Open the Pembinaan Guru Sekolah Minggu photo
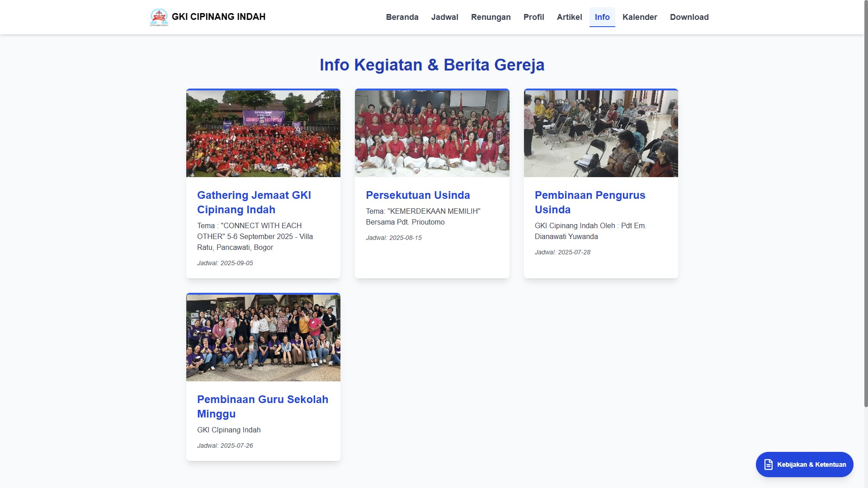 click(x=263, y=338)
